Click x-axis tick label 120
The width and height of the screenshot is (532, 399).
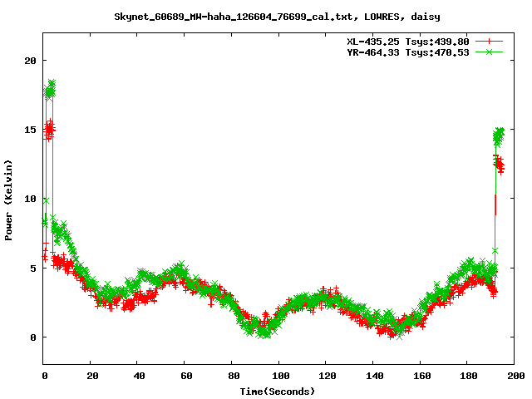tap(328, 376)
